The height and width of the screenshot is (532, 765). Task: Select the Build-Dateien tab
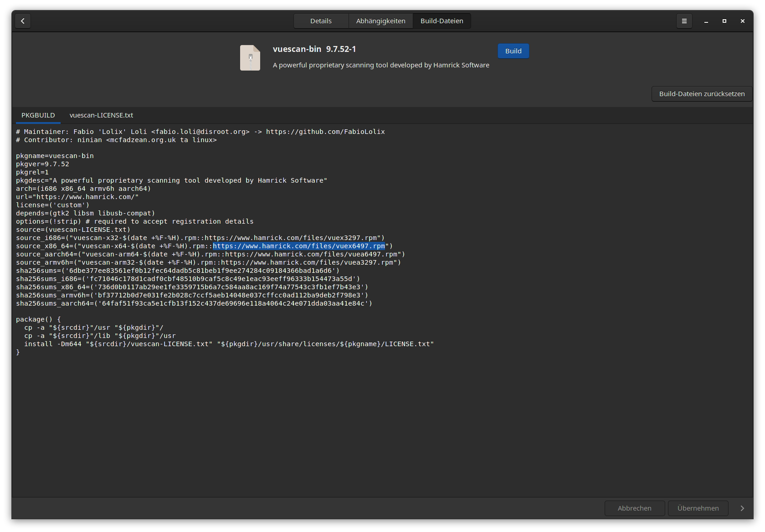(x=442, y=21)
